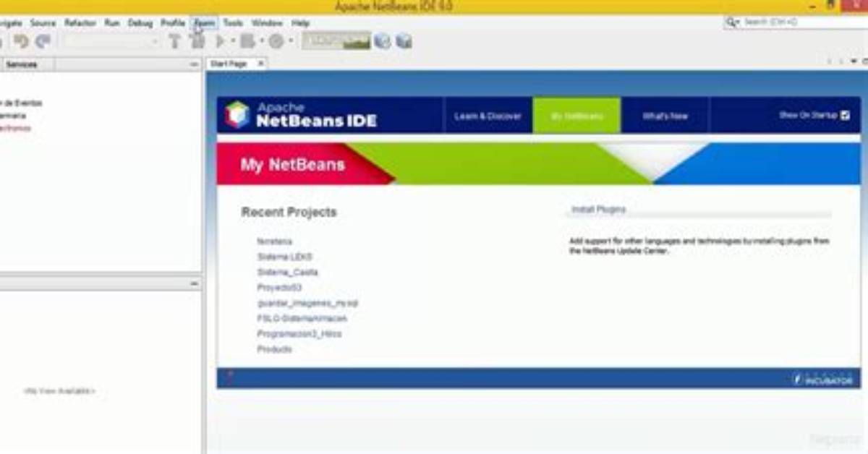Open the Refactor menu
The width and height of the screenshot is (868, 454).
point(80,23)
